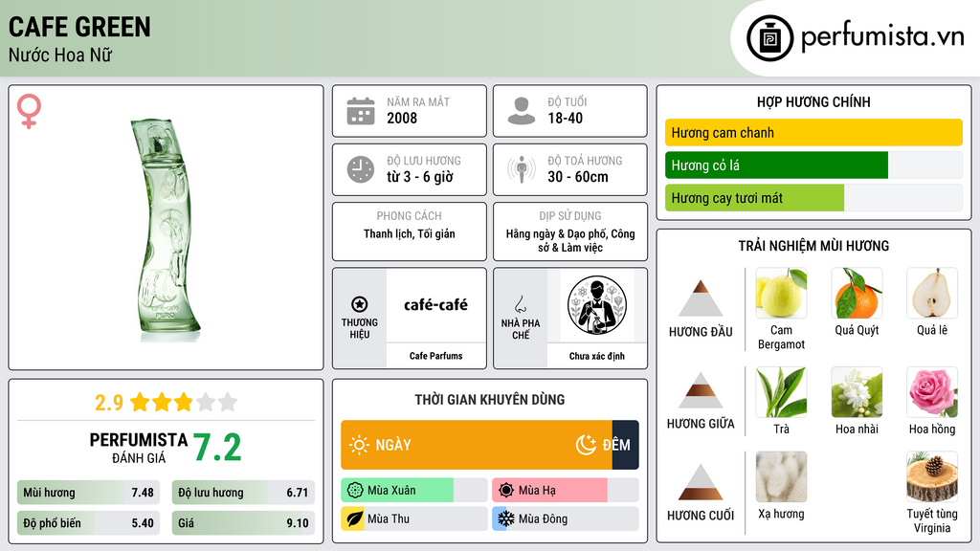Click the Mùa Xuân season bar
This screenshot has width=980, height=551.
coord(413,490)
